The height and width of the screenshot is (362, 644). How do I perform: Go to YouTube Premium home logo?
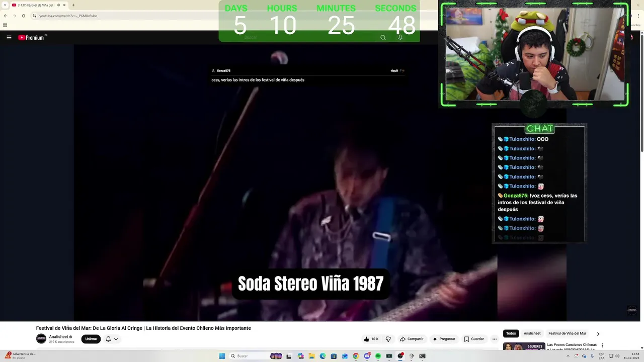coord(32,37)
